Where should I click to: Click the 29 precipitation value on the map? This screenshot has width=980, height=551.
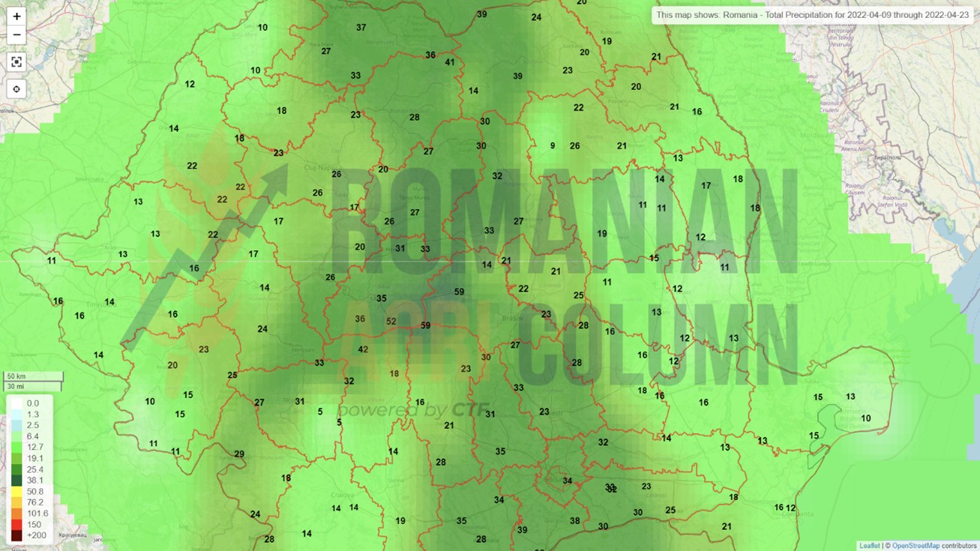[239, 454]
